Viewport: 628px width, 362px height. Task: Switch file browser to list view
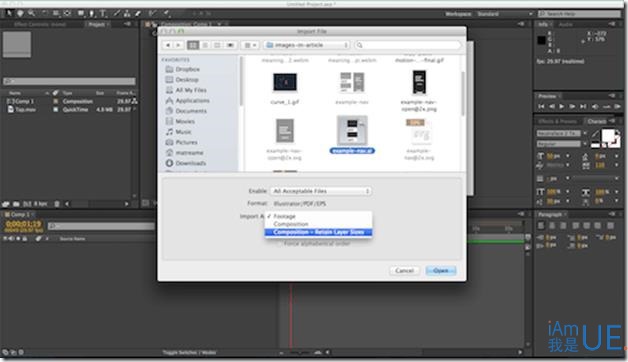tap(205, 45)
